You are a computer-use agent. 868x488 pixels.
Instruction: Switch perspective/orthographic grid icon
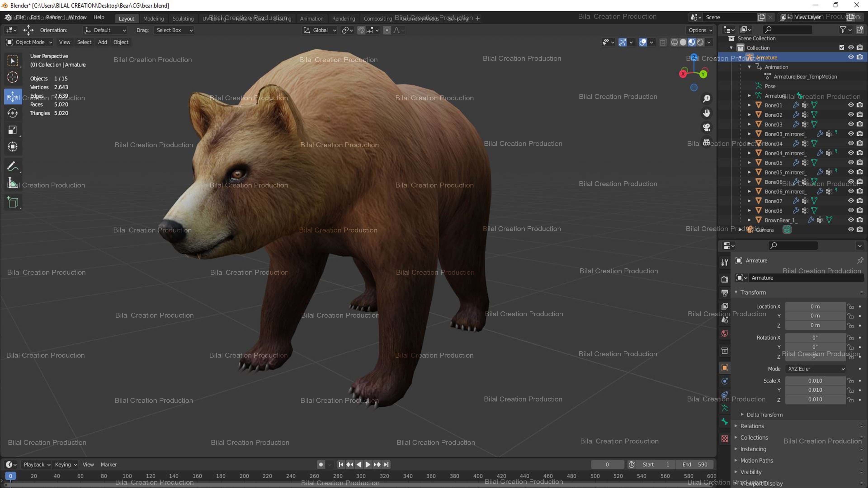pos(706,142)
